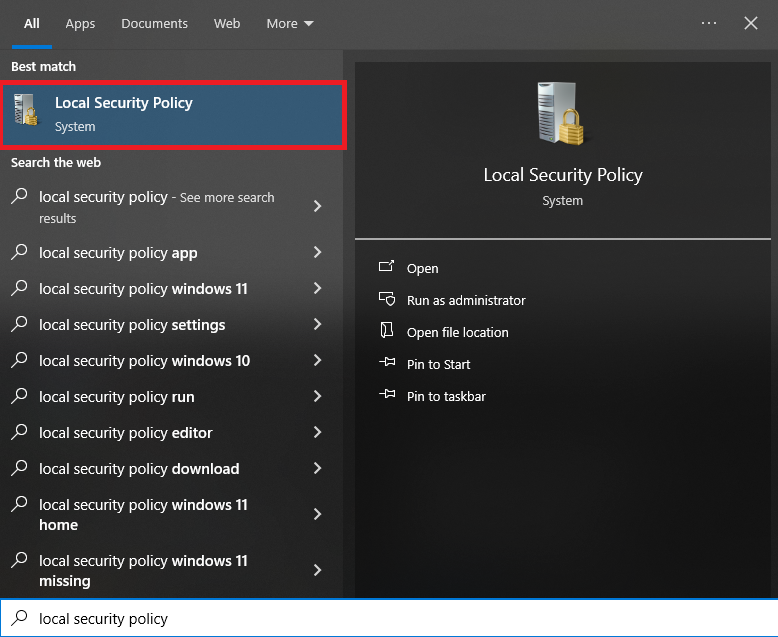The height and width of the screenshot is (637, 778).
Task: Click search icon beside 'local security policy app'
Action: coord(19,252)
